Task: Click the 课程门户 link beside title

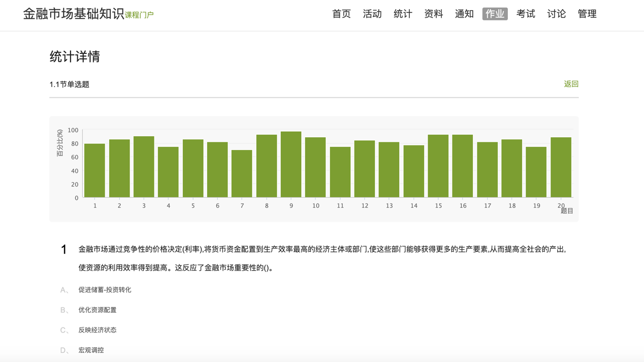Action: (x=139, y=15)
